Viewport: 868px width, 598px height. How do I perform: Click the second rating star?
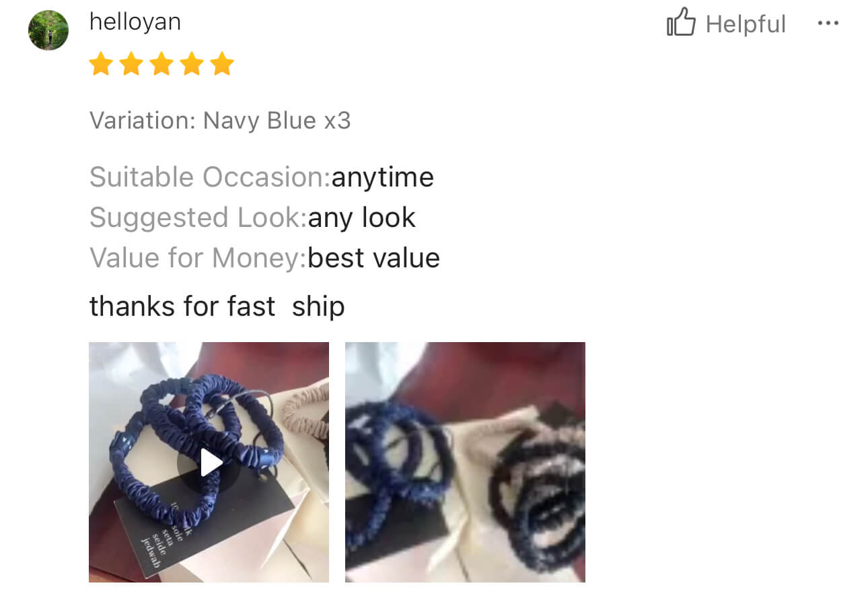pos(131,65)
